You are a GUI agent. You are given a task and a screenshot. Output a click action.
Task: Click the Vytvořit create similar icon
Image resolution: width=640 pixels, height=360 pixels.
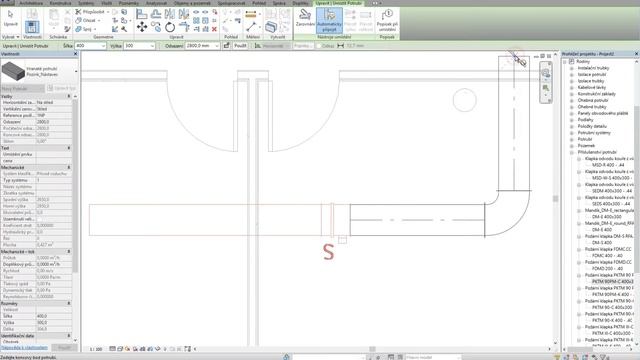271,27
